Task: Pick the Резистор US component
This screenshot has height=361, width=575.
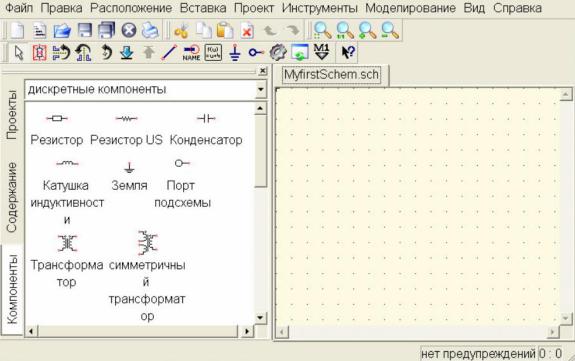Action: click(x=126, y=129)
